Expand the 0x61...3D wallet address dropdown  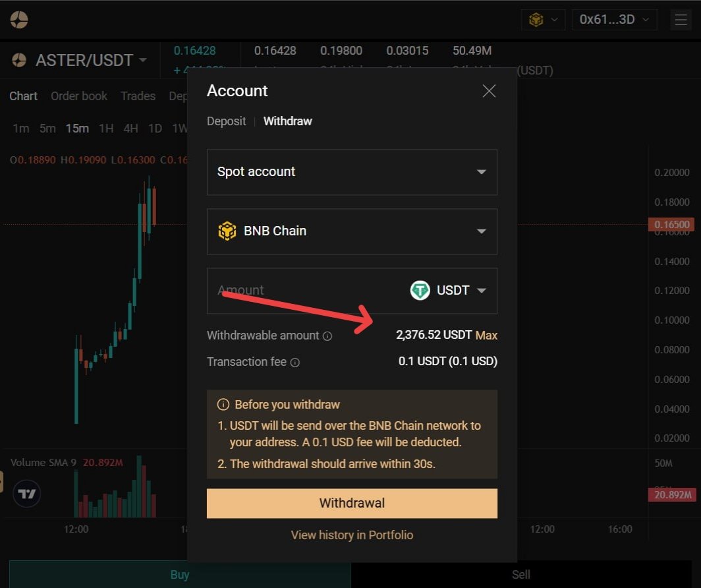pyautogui.click(x=613, y=19)
